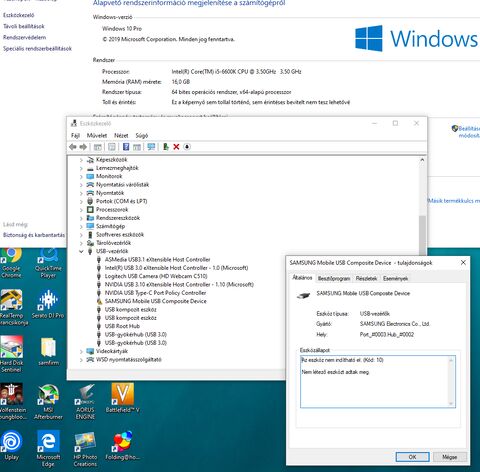Image resolution: width=480 pixels, height=472 pixels.
Task: Open the HP Photo Creations shortcut
Action: pyautogui.click(x=85, y=449)
